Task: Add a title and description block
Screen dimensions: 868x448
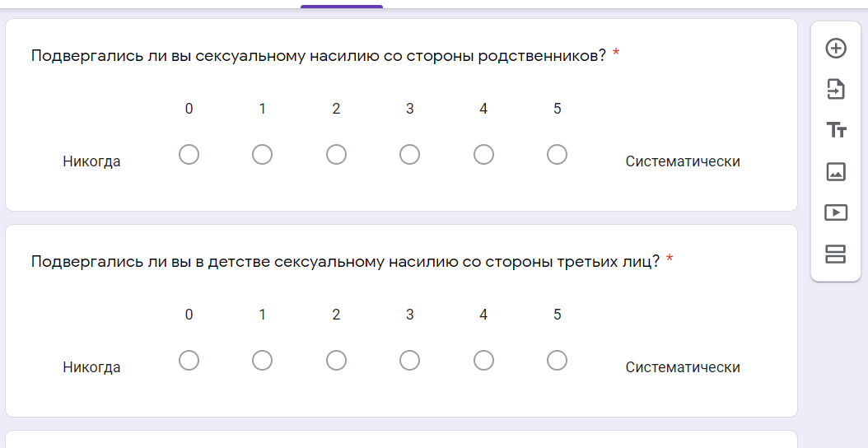Action: [x=836, y=130]
